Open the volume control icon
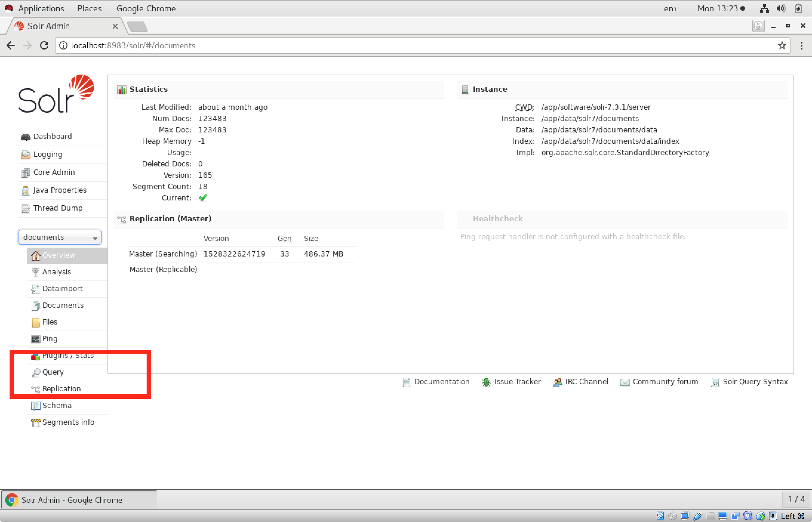This screenshot has width=812, height=522. [x=781, y=8]
